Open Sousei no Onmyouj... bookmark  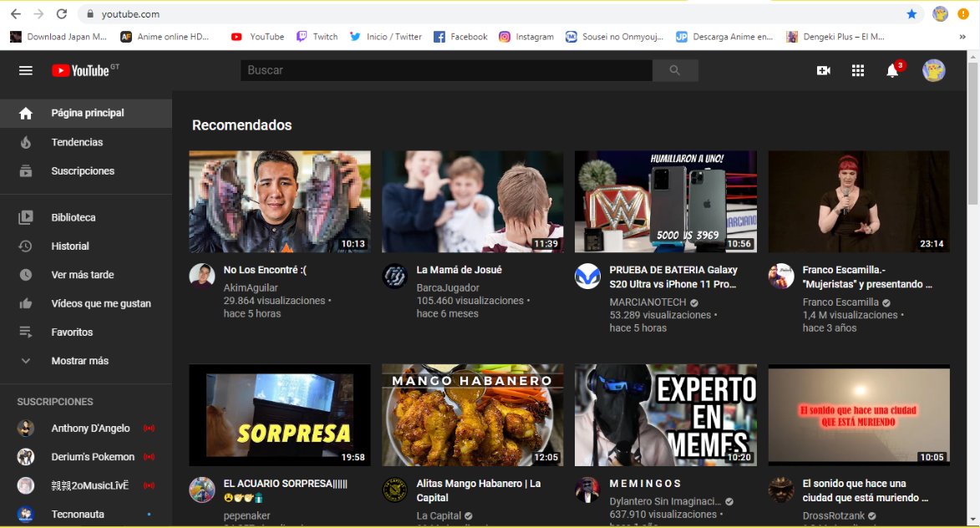point(614,37)
